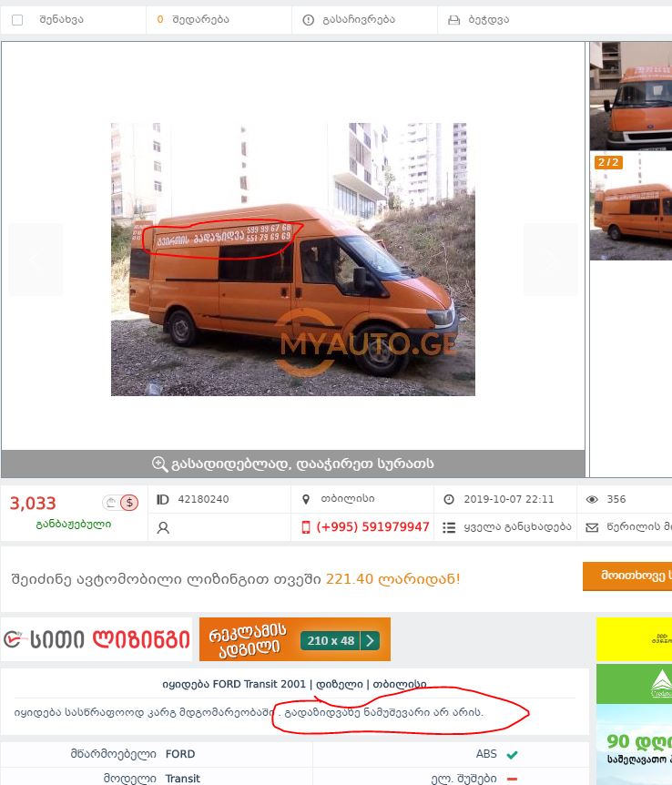The width and height of the screenshot is (672, 785).
Task: Open the სითი ლიზინგი banner
Action: 97,639
